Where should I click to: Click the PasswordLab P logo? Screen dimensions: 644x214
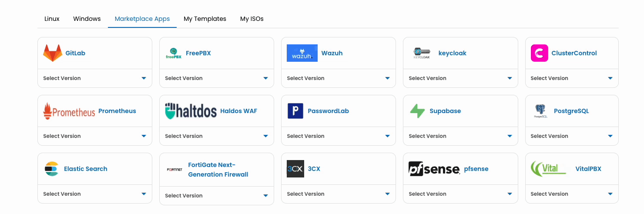click(295, 111)
